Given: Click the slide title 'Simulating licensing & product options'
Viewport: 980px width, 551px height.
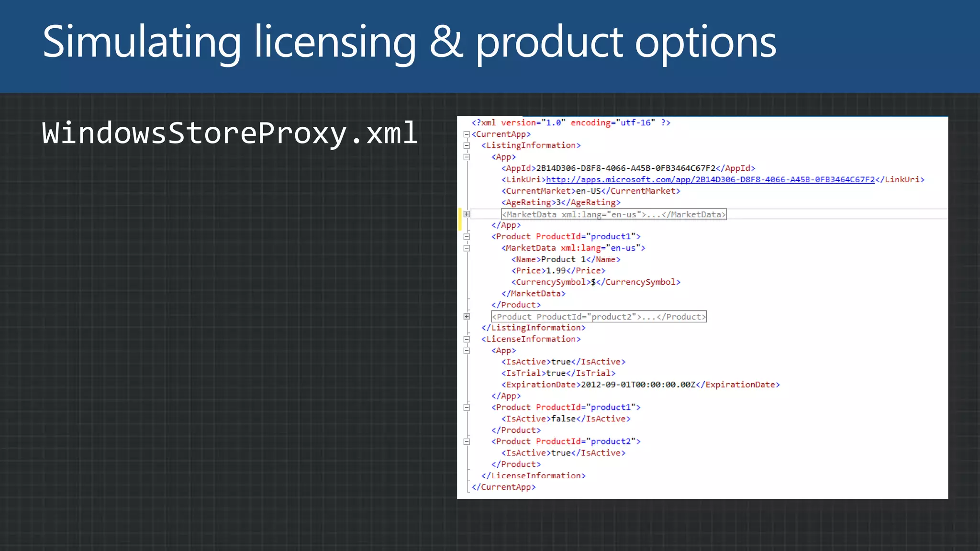Looking at the screenshot, I should [410, 43].
